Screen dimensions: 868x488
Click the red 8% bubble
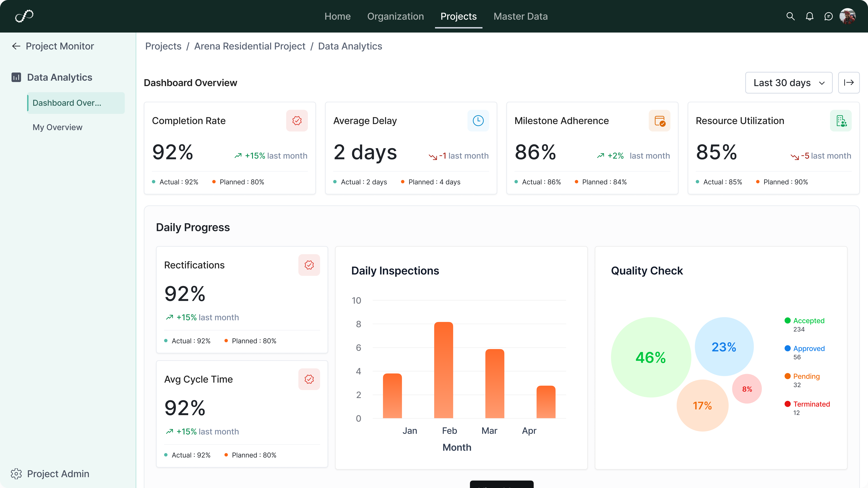point(747,389)
